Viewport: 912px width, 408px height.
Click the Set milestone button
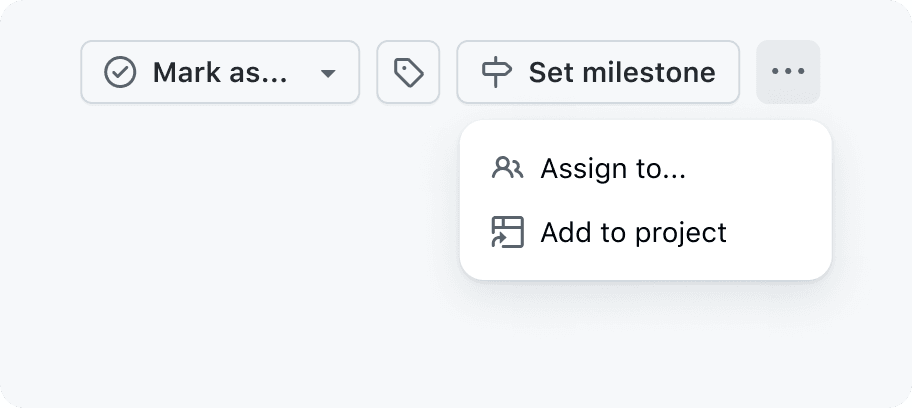598,72
